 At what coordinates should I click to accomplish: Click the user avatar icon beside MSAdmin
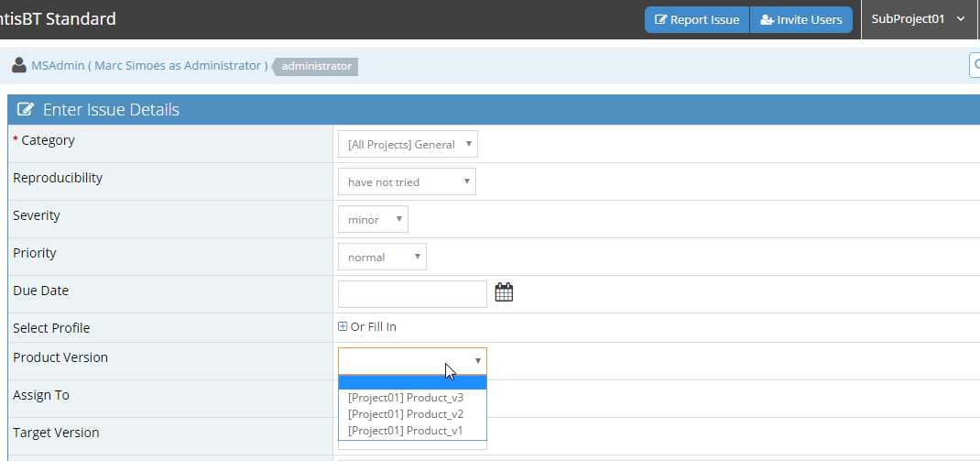coord(19,66)
